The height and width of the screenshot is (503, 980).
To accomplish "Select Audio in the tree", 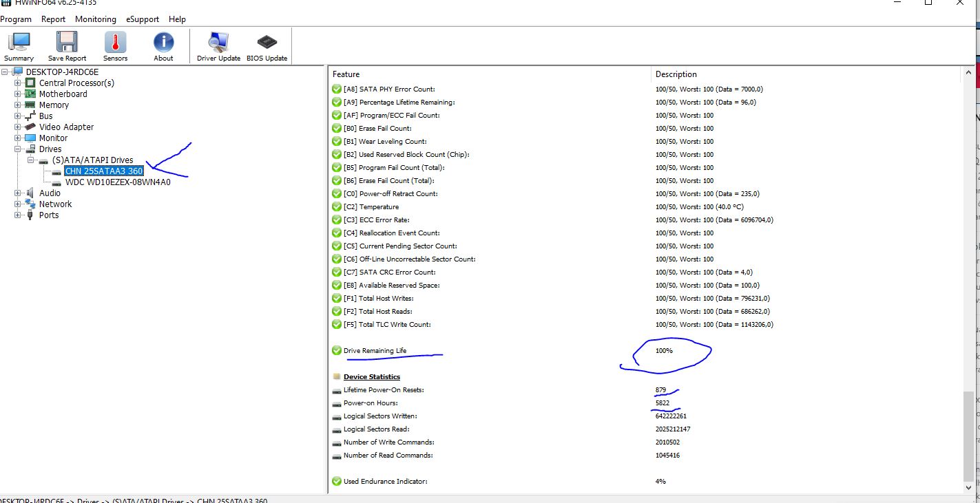I will 50,193.
